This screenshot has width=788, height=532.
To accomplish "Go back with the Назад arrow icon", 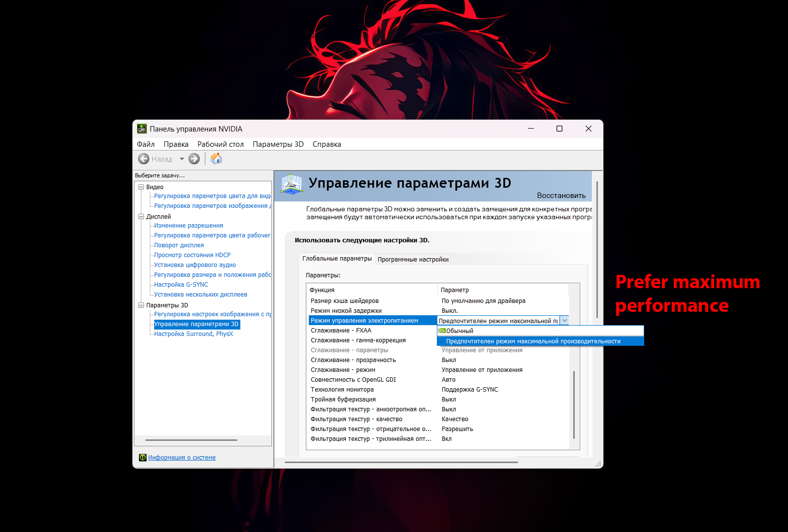I will (x=144, y=159).
